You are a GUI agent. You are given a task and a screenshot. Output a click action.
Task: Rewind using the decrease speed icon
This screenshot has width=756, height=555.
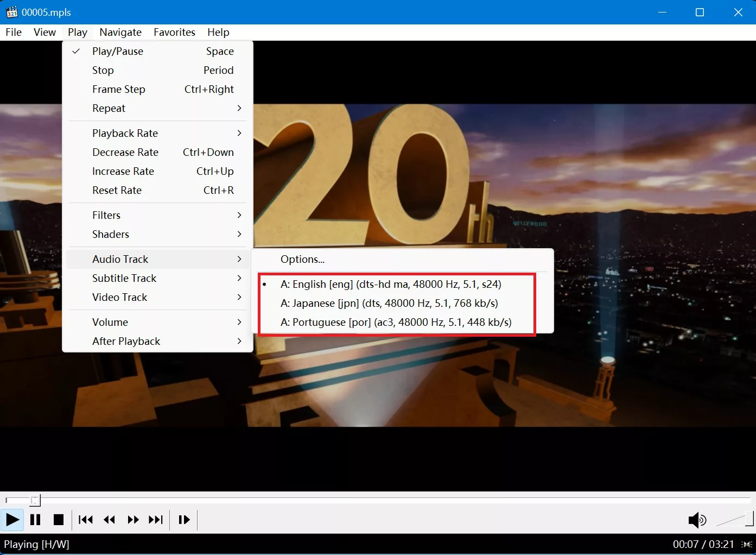(x=109, y=520)
